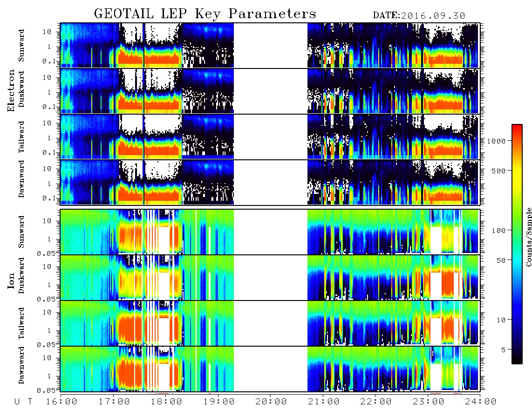Select the Electron "Duskward" panel label
The image size is (532, 410).
click(22, 89)
